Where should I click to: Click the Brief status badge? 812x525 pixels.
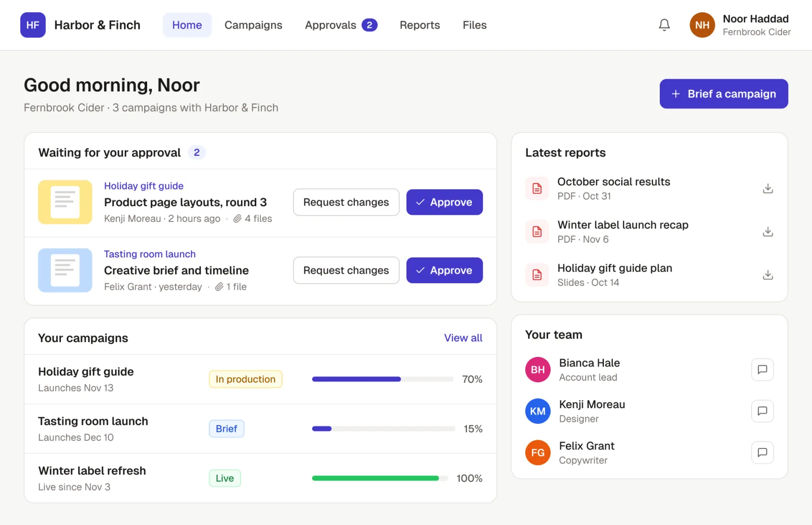pos(226,429)
